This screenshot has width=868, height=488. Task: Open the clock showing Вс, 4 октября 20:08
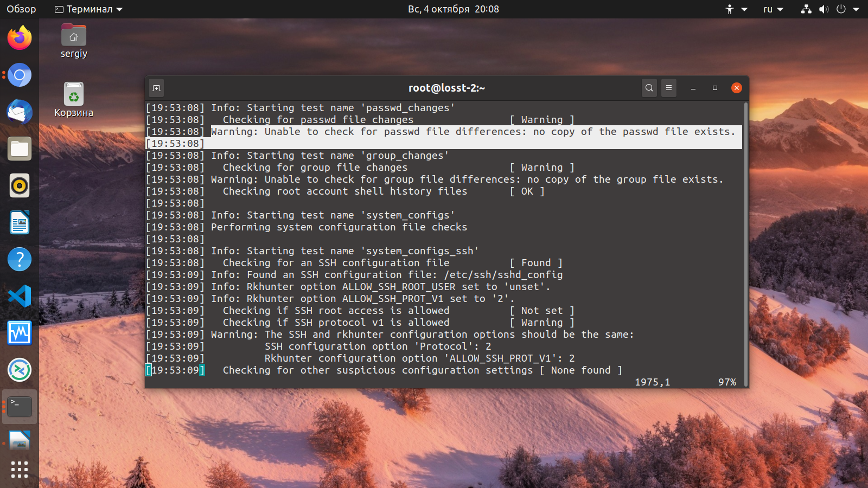coord(454,9)
